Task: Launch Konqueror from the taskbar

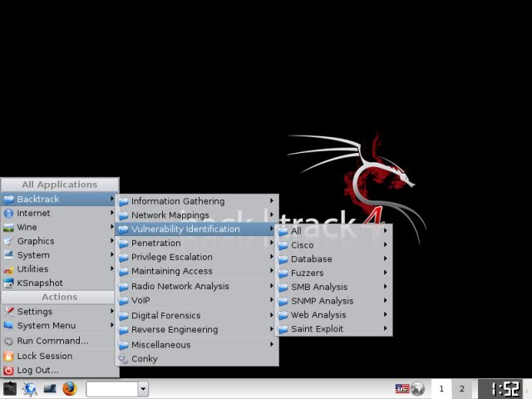Action: pos(30,389)
